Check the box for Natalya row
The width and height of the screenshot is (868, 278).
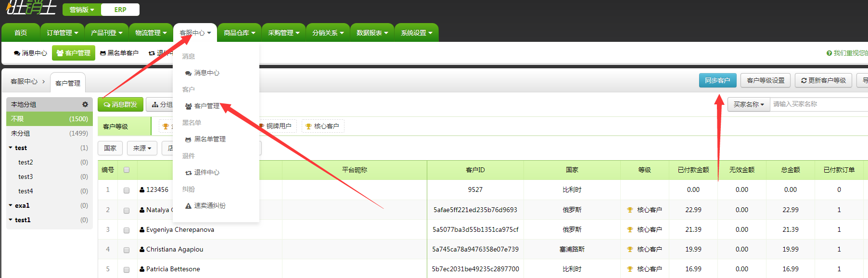point(127,211)
